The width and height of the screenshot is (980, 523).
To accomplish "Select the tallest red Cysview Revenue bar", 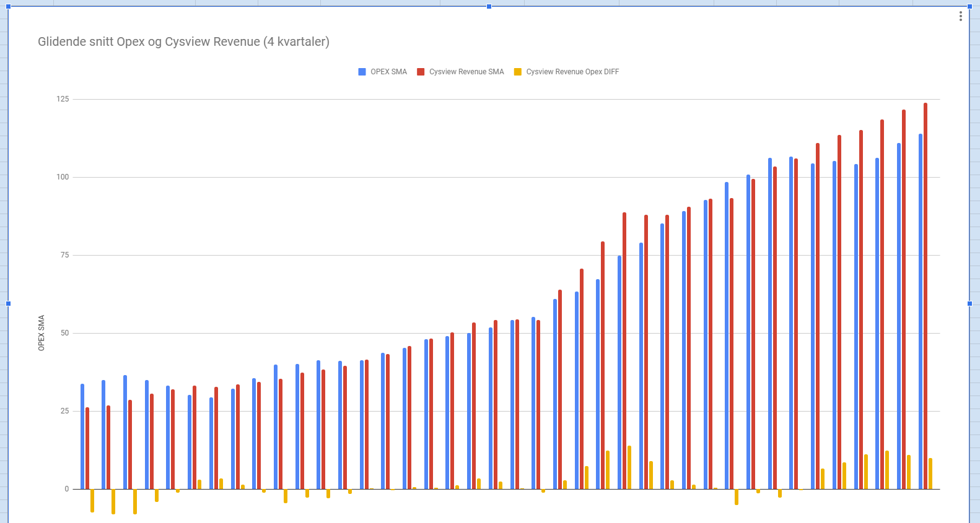I will coord(925,296).
